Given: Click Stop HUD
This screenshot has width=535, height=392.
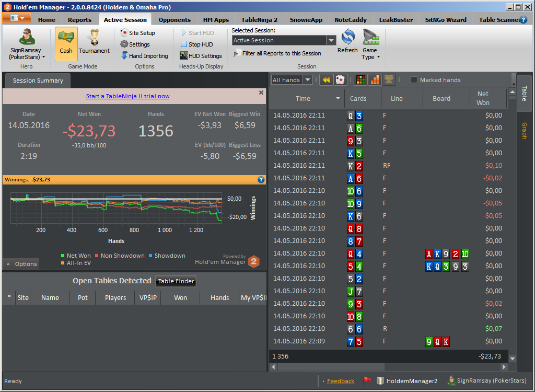Looking at the screenshot, I should point(197,44).
